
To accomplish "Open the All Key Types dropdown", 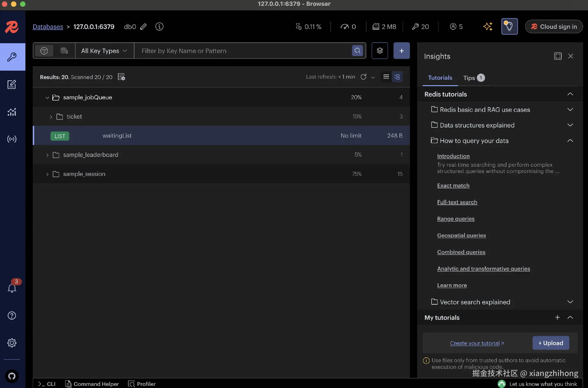I will (x=104, y=51).
